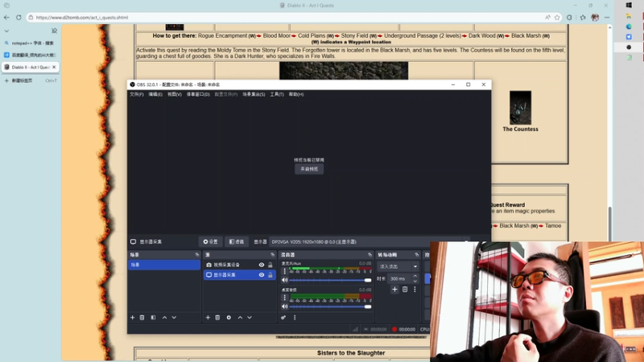Open OBS File menu 文件(F)
The image size is (644, 362).
coord(137,94)
